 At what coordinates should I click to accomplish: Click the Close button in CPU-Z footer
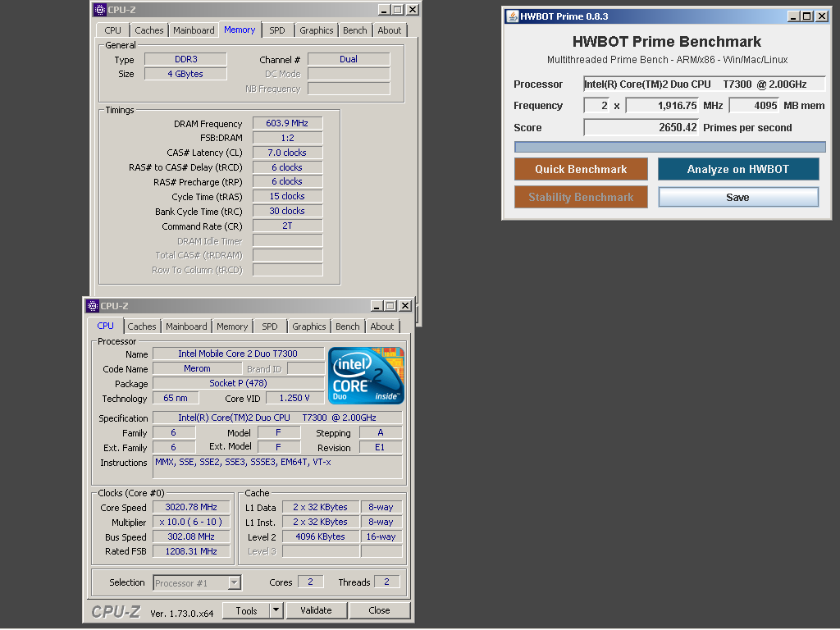[379, 610]
